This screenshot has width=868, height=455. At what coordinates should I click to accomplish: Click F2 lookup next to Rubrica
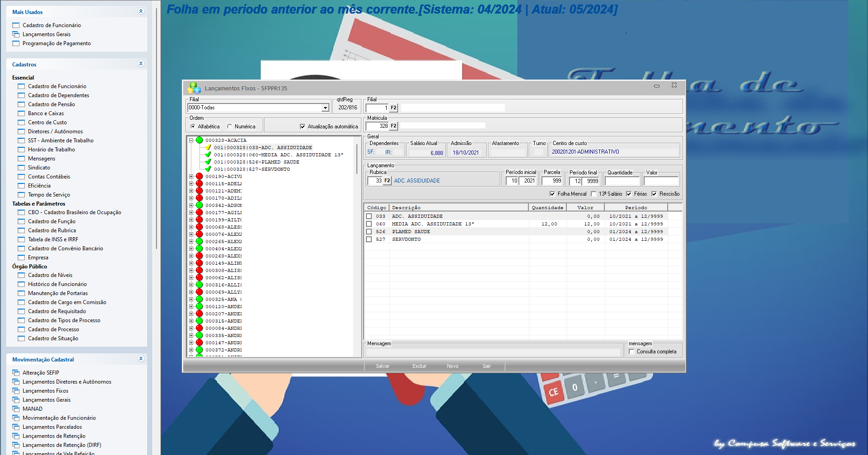tap(387, 181)
